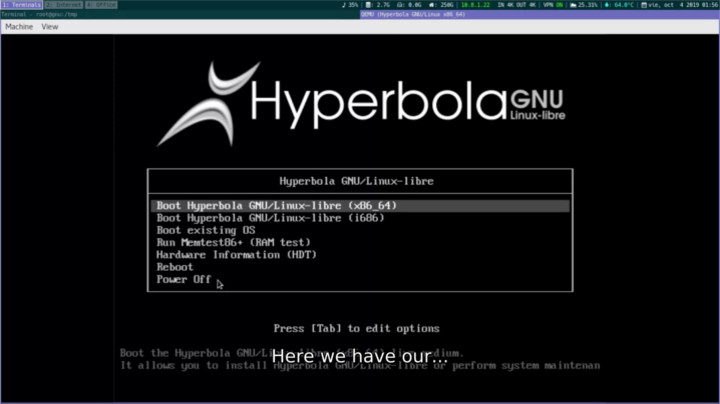Viewport: 720px width, 404px height.
Task: Open the Machine menu
Action: click(x=19, y=27)
